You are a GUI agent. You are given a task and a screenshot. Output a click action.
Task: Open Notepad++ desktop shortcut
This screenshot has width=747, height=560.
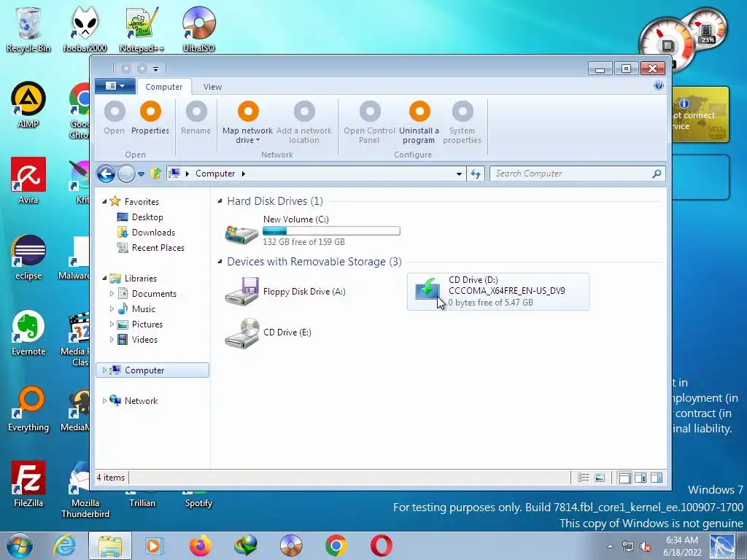142,29
